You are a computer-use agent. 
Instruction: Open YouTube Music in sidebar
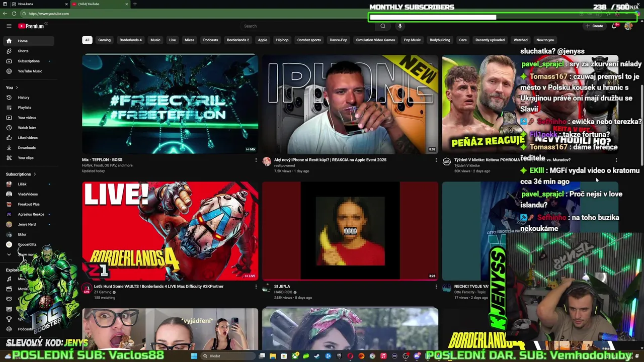[30, 71]
